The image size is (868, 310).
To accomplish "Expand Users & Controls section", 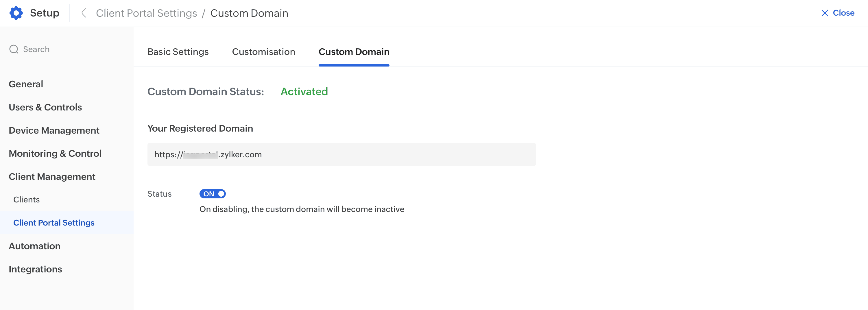I will pos(45,107).
